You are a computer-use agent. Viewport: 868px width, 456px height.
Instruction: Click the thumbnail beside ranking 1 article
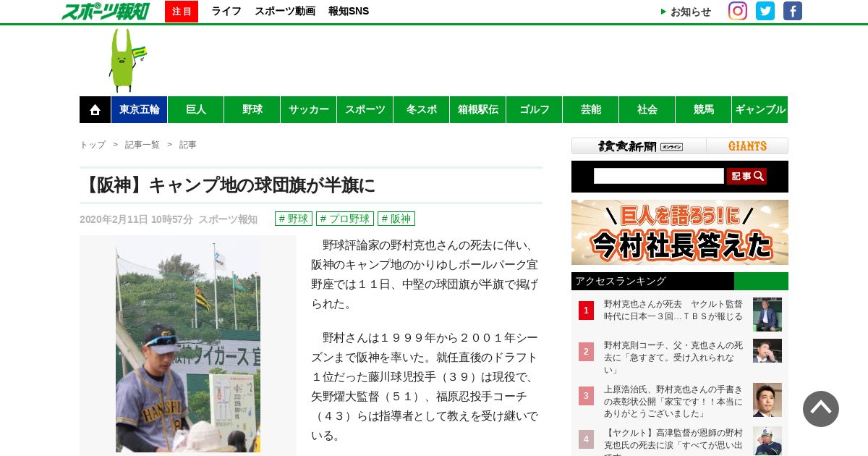767,314
